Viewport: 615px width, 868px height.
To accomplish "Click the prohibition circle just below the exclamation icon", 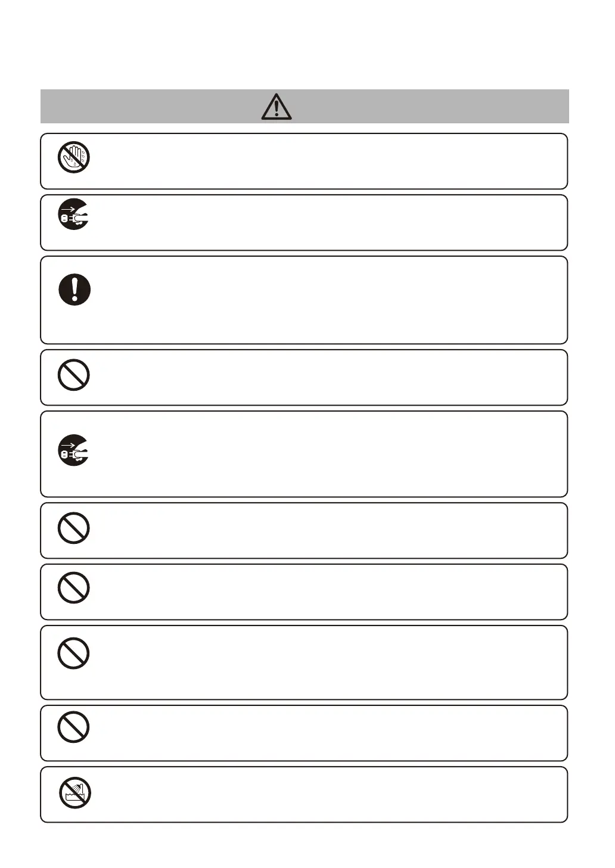I will click(x=74, y=375).
